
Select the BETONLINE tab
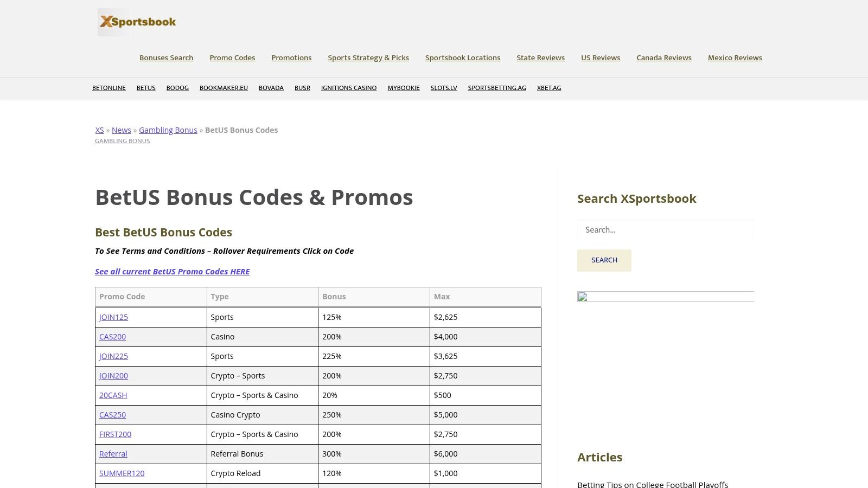[x=108, y=87]
